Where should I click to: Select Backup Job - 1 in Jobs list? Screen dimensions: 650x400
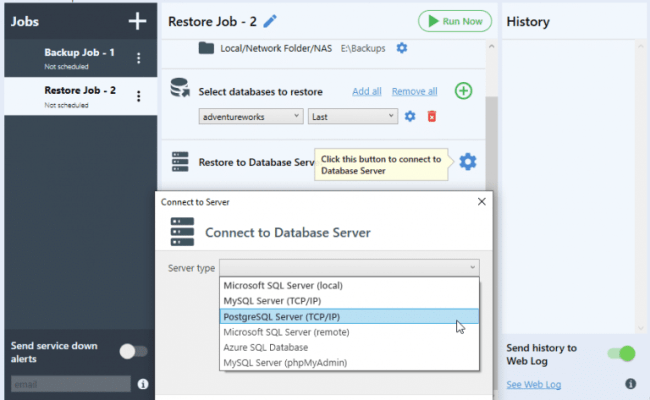[x=80, y=58]
